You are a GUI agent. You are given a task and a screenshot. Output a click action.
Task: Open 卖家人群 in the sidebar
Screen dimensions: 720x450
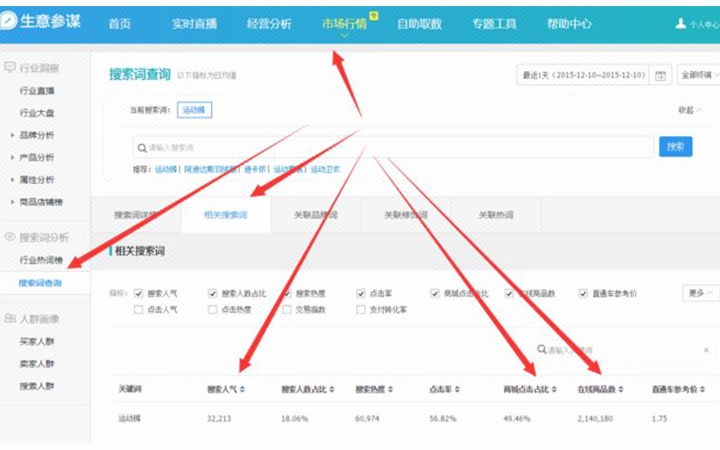pyautogui.click(x=37, y=364)
